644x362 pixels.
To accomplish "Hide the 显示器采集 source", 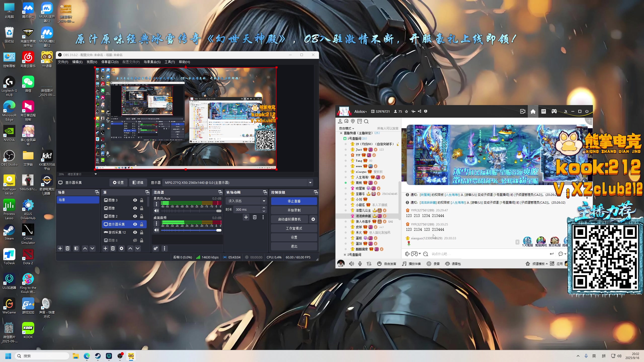I will (x=135, y=224).
